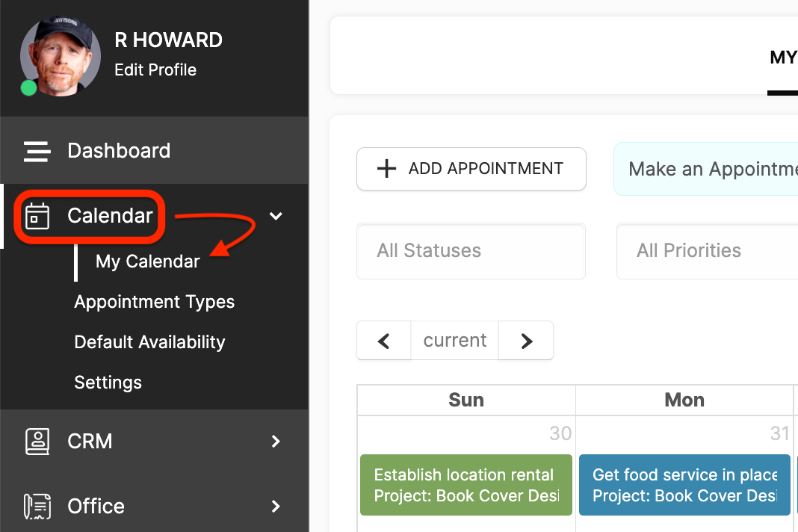Open the All Statuses dropdown
Image resolution: width=798 pixels, height=532 pixels.
tap(471, 251)
